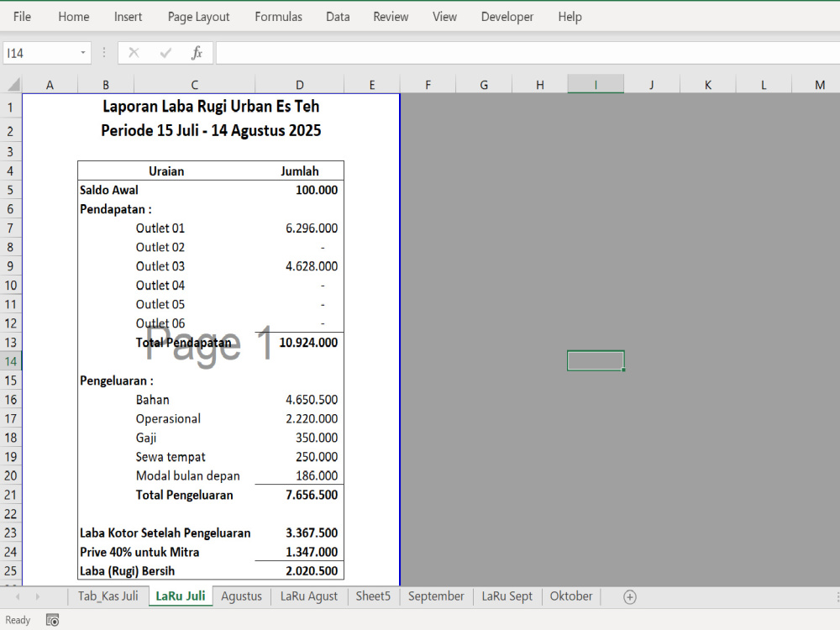Click inside the formula bar input

528,53
